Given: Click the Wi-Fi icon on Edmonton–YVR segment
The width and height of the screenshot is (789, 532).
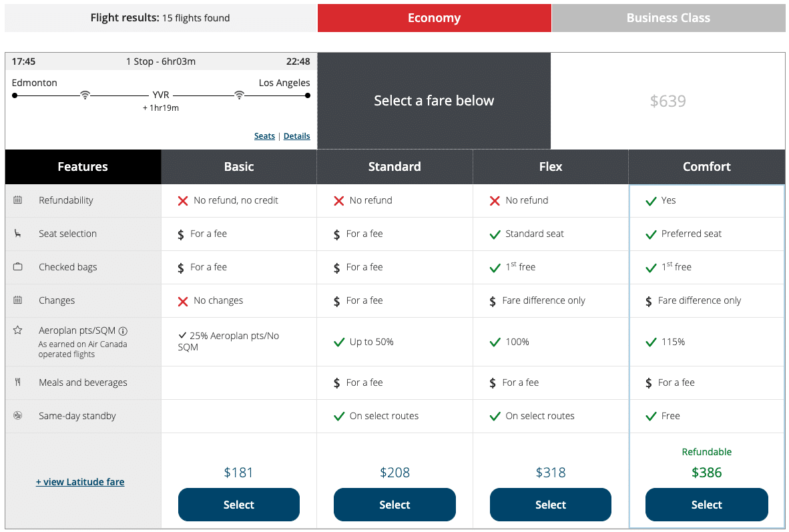Looking at the screenshot, I should (x=85, y=95).
